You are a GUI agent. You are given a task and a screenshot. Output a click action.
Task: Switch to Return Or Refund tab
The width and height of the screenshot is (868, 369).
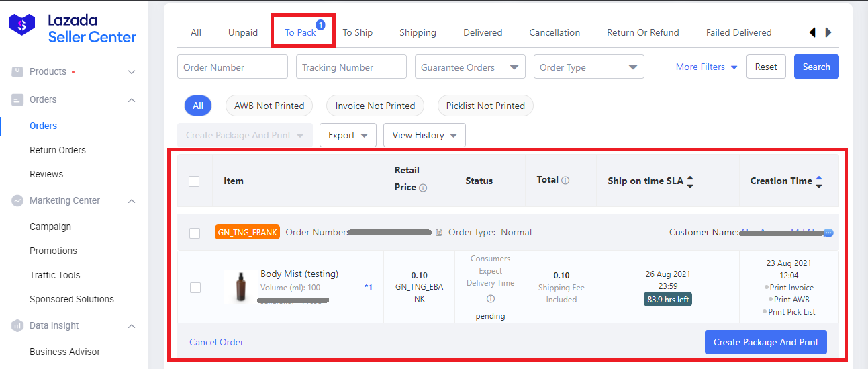pos(643,32)
